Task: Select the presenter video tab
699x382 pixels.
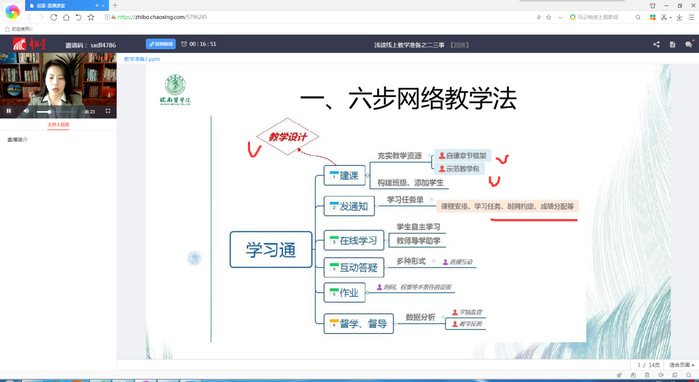Action: tap(58, 125)
